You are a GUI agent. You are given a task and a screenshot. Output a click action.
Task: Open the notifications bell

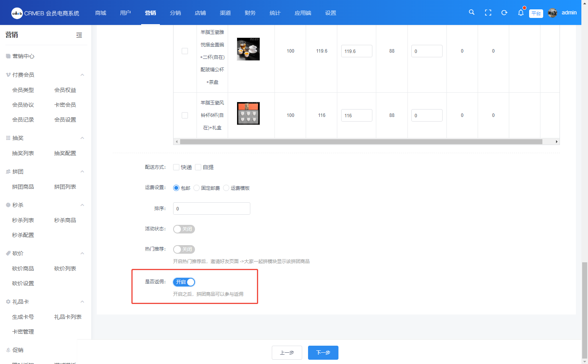(521, 12)
